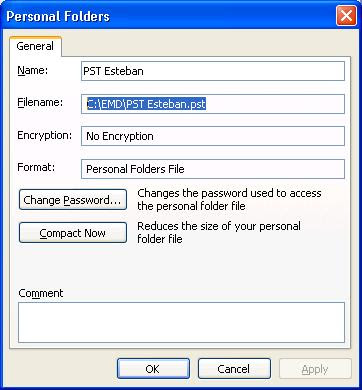Open the Change Password dialog
The width and height of the screenshot is (362, 390).
point(73,200)
